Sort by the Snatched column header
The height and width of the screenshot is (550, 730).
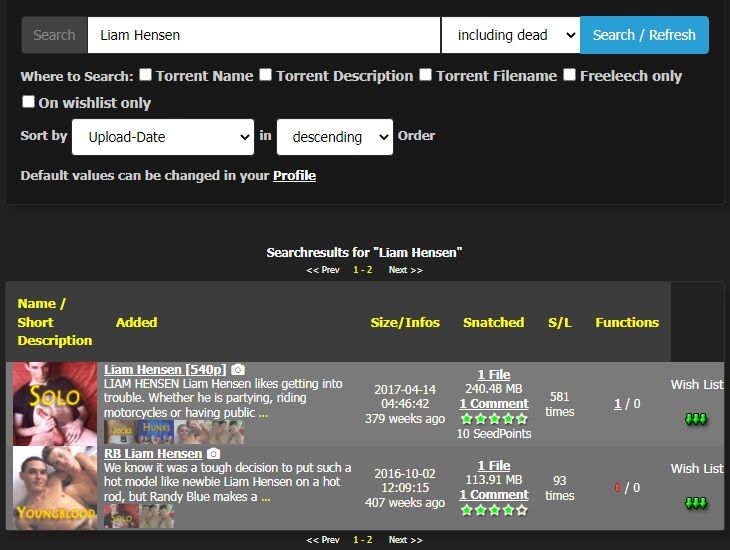[x=493, y=322]
